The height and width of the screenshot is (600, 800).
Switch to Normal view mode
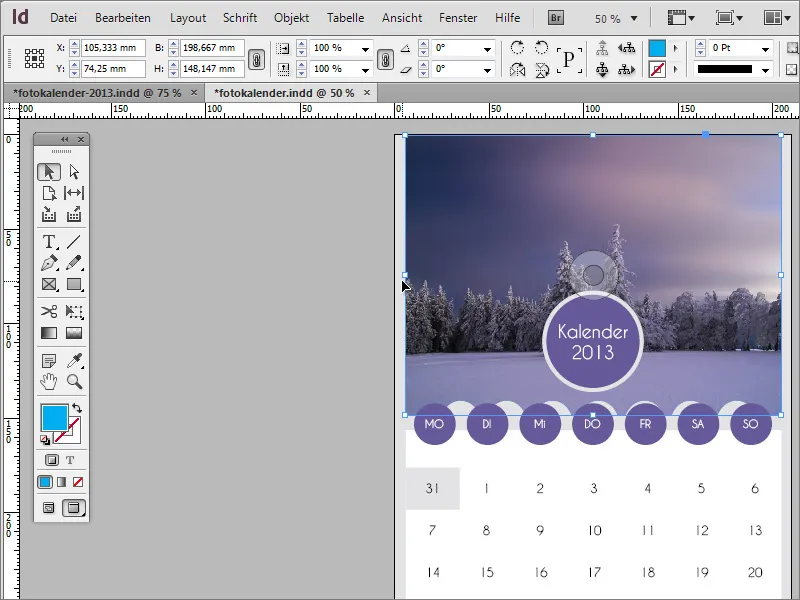tap(48, 508)
